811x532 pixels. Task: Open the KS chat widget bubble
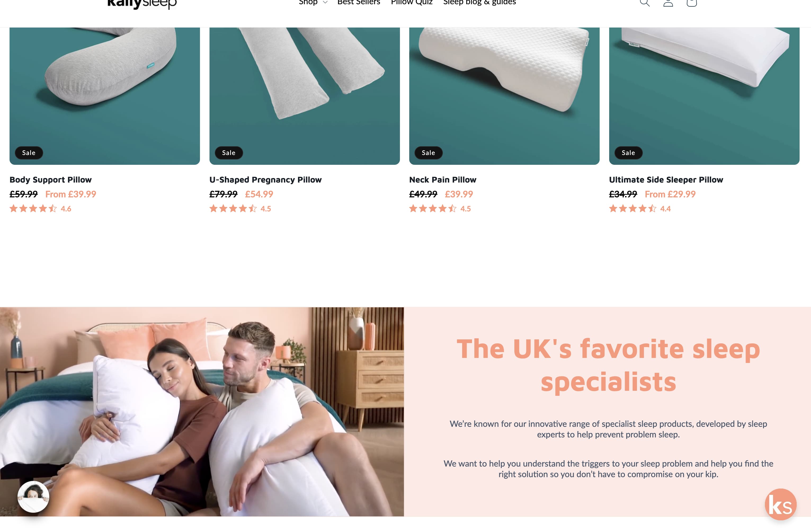coord(780,504)
